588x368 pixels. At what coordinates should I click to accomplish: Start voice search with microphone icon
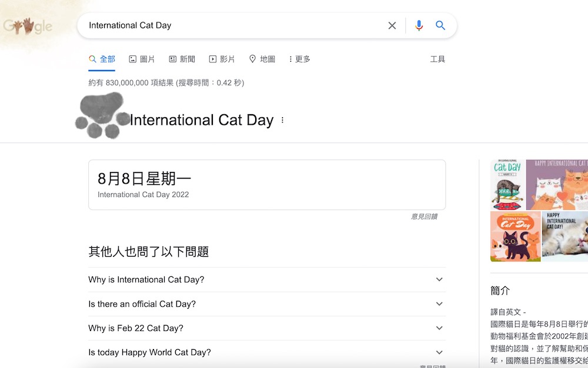tap(419, 25)
